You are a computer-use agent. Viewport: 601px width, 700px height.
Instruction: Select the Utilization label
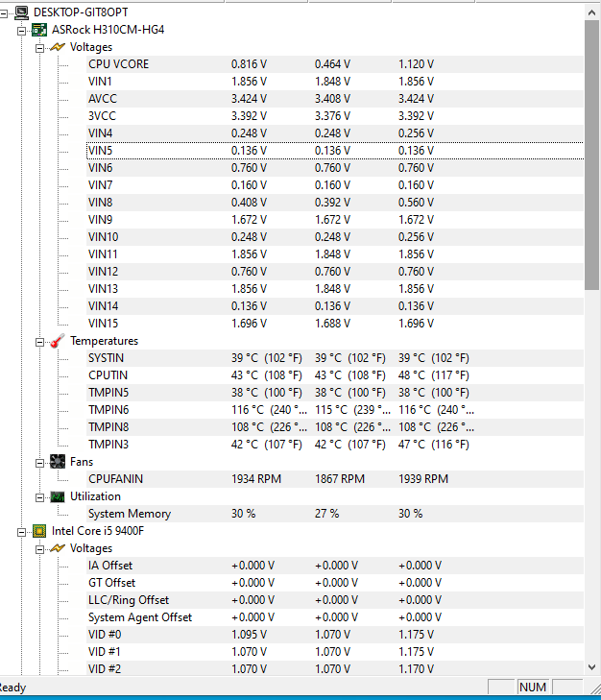click(x=96, y=496)
